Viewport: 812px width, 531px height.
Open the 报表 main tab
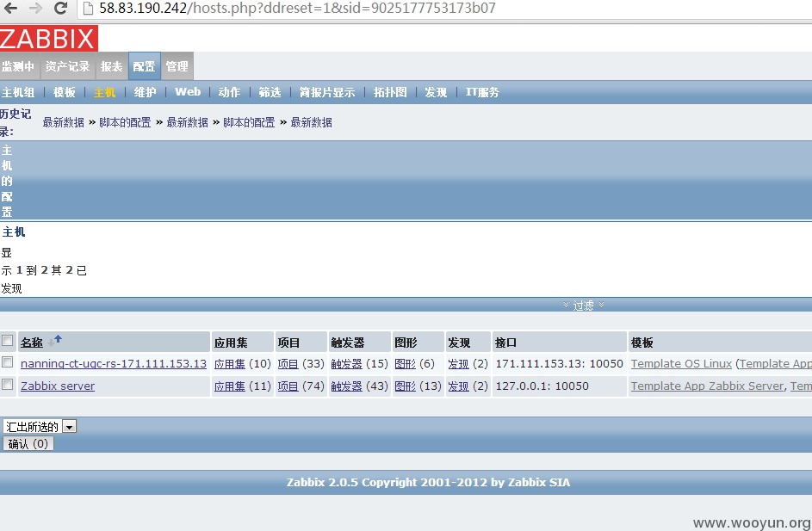(111, 66)
